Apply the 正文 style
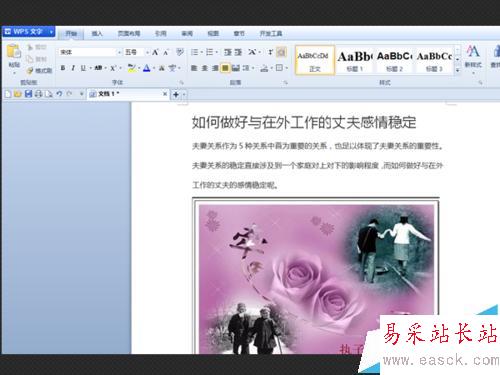Viewport: 500px width, 375px height. click(314, 60)
